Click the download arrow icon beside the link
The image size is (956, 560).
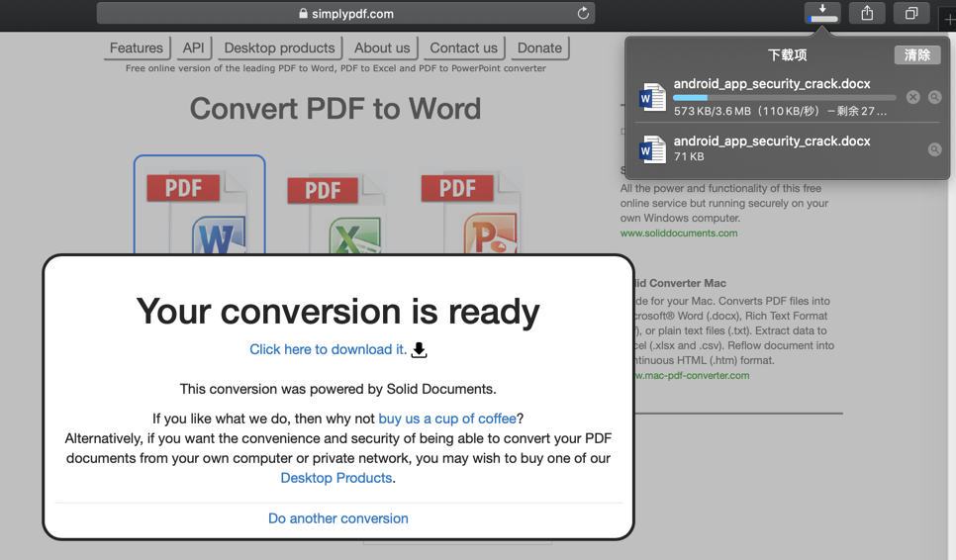pos(419,350)
